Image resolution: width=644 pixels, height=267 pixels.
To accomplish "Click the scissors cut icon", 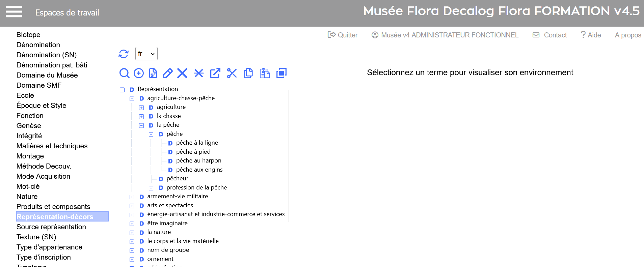I will pyautogui.click(x=232, y=73).
